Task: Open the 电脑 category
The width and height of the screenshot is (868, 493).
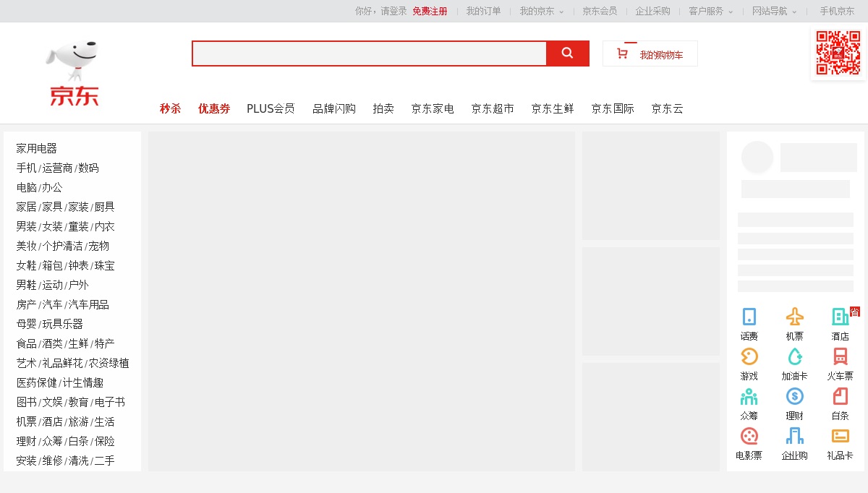Action: coord(26,187)
